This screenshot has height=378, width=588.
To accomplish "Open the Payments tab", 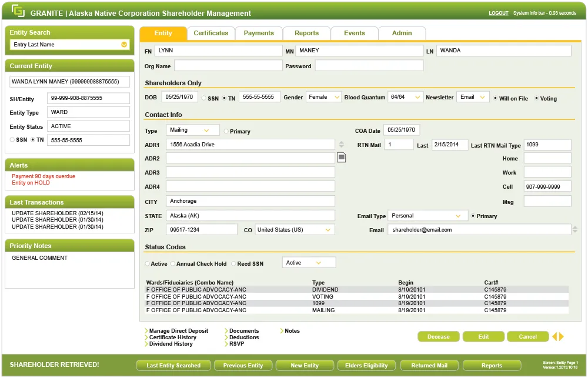I will [x=259, y=34].
